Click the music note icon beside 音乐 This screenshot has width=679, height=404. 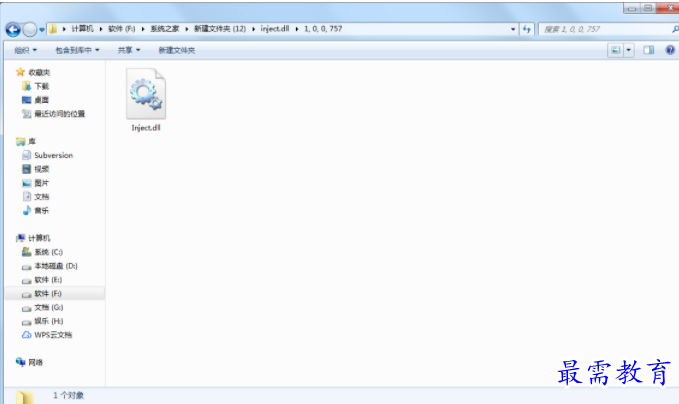click(x=27, y=210)
